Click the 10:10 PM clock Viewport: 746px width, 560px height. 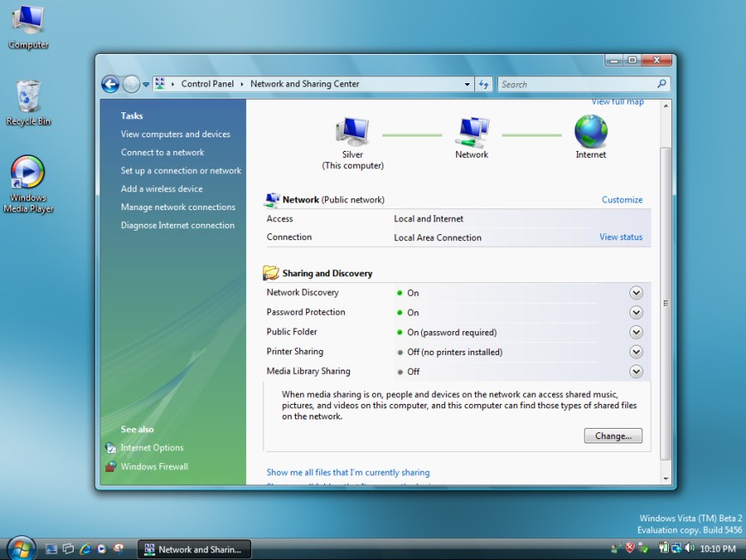[x=718, y=549]
